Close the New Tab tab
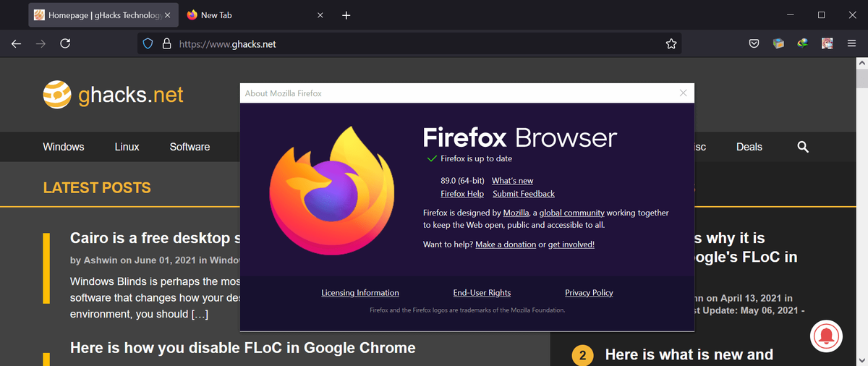 click(x=322, y=15)
